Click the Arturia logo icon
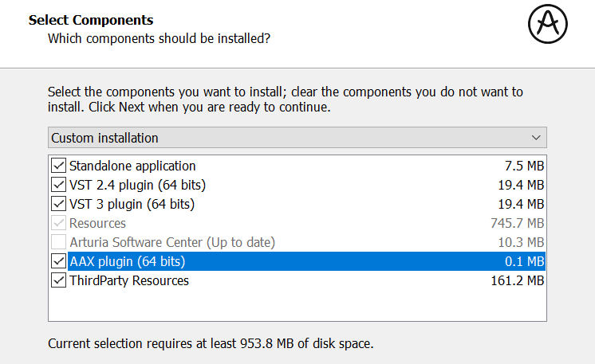Image resolution: width=595 pixels, height=364 pixels. 548,24
